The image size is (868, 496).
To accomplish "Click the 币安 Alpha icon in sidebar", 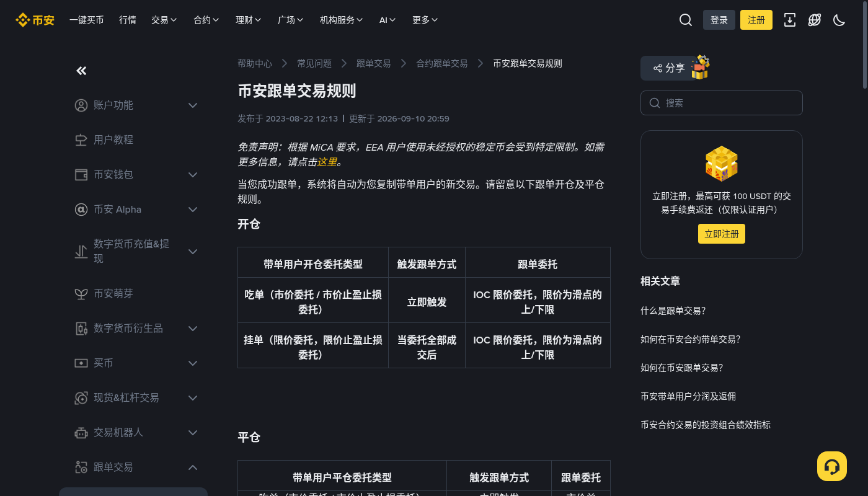I will (81, 210).
